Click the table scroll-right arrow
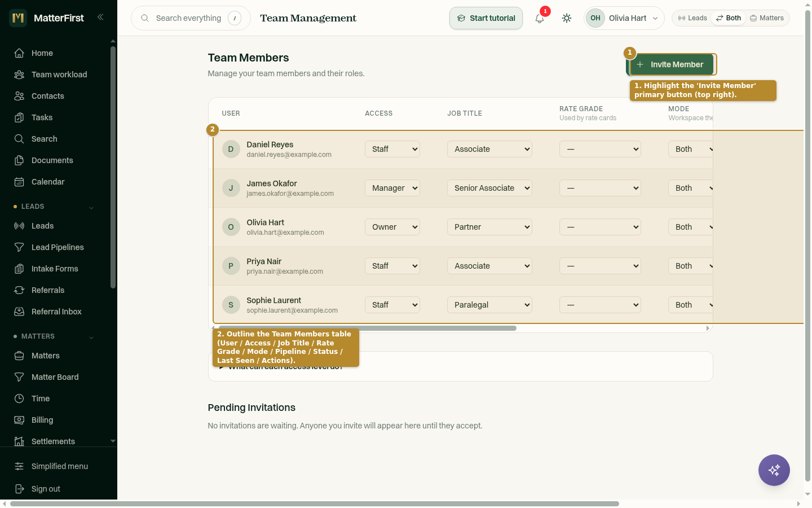Viewport: 812px width, 508px height. [708, 328]
